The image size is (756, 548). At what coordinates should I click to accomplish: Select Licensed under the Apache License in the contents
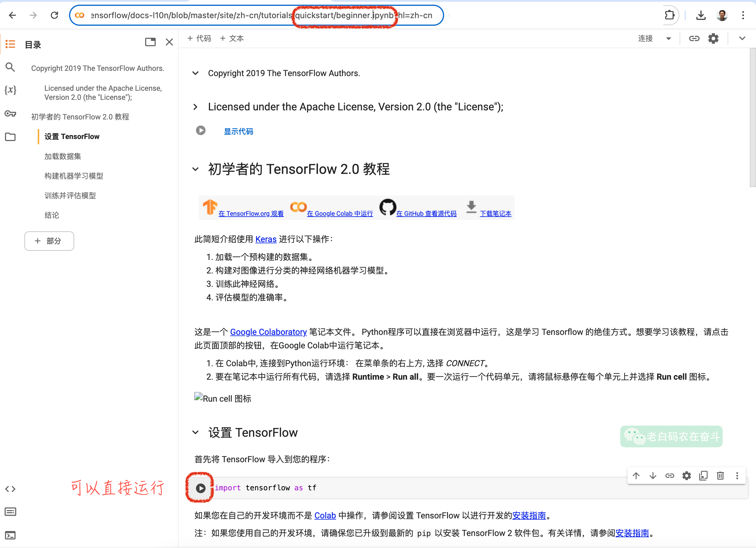coord(103,93)
